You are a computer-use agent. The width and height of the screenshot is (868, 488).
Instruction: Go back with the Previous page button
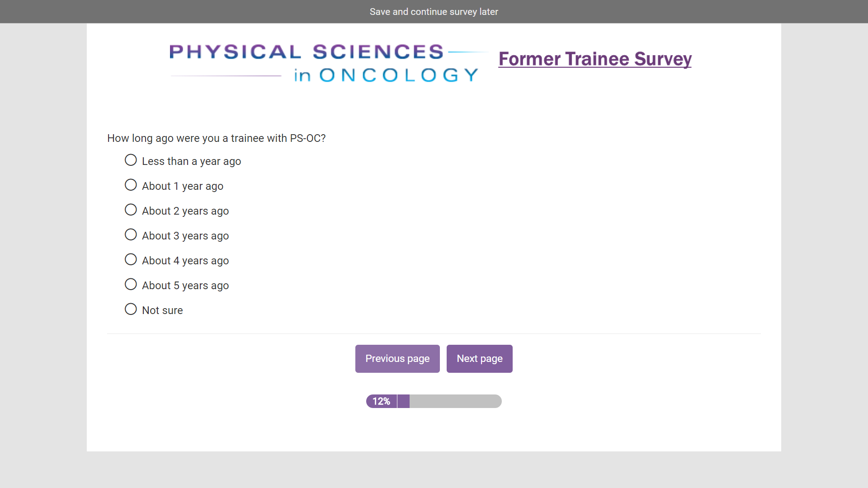tap(397, 359)
